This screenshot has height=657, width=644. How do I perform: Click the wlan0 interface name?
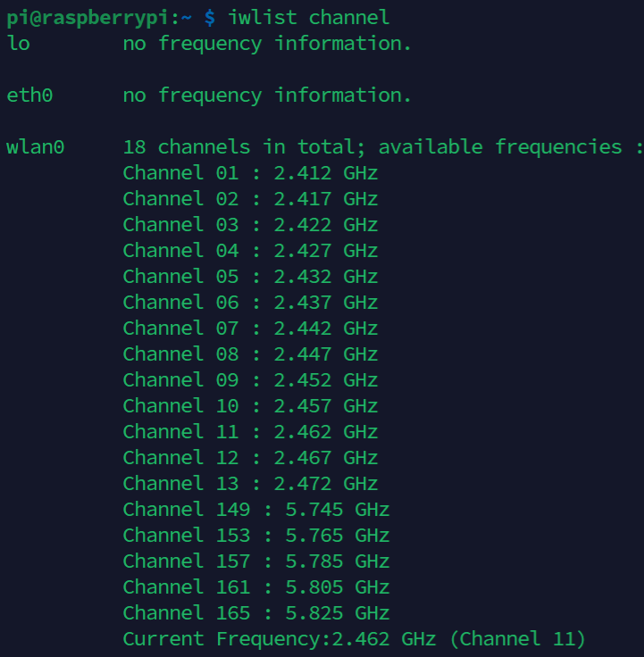pos(35,147)
